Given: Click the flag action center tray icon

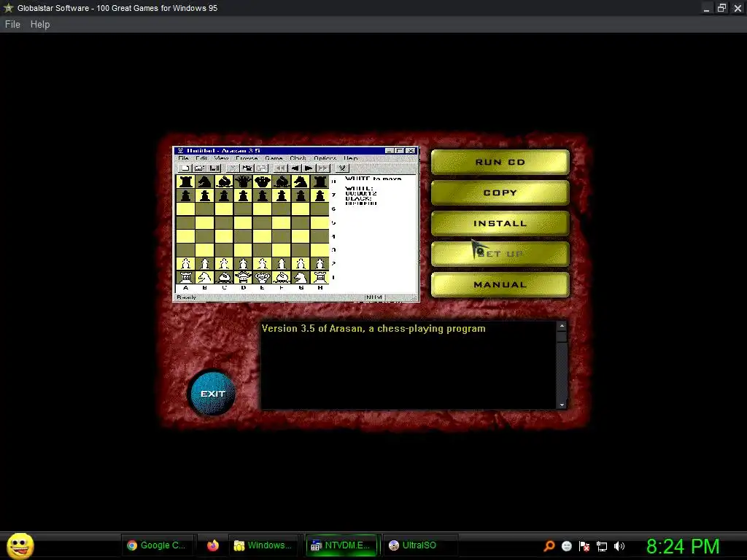Looking at the screenshot, I should tap(584, 546).
